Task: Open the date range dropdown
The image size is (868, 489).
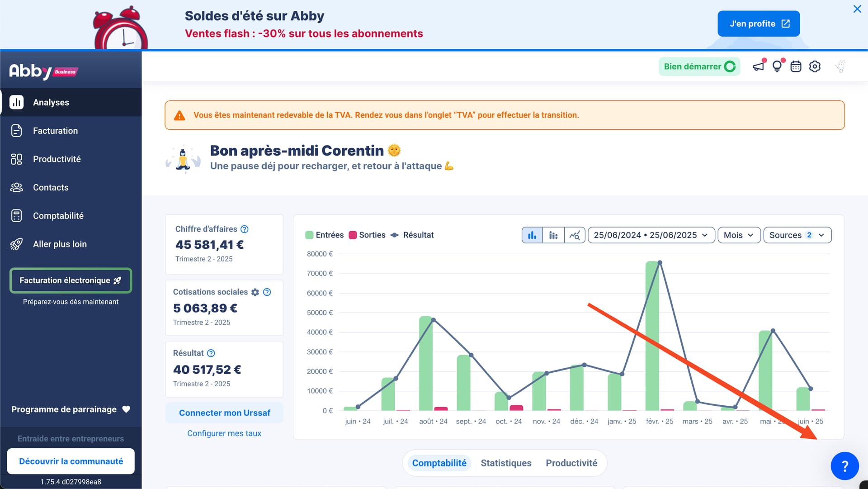Action: (x=651, y=235)
